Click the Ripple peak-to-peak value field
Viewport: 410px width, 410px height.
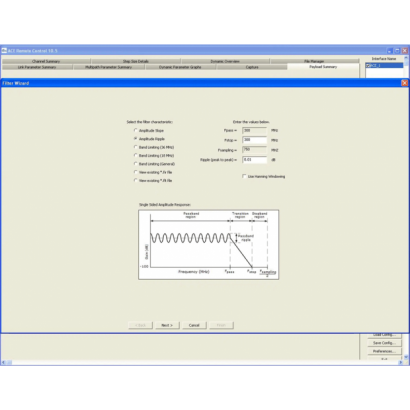[x=254, y=160]
